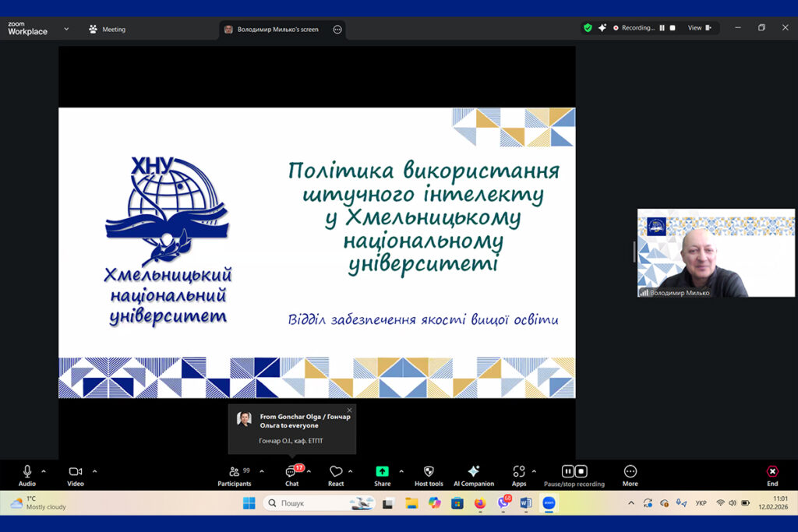Pause the recording in the bottom toolbar
Screen dimensions: 798x532
[x=568, y=471]
